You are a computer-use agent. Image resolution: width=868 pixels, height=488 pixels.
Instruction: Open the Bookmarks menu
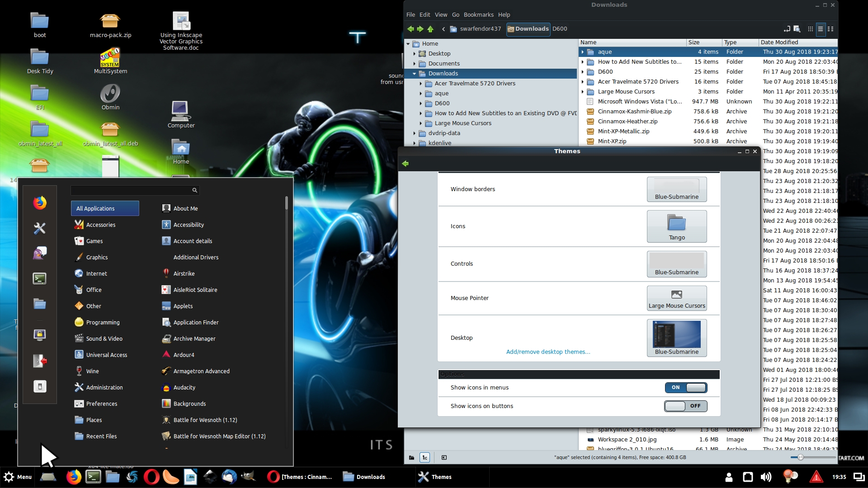478,14
